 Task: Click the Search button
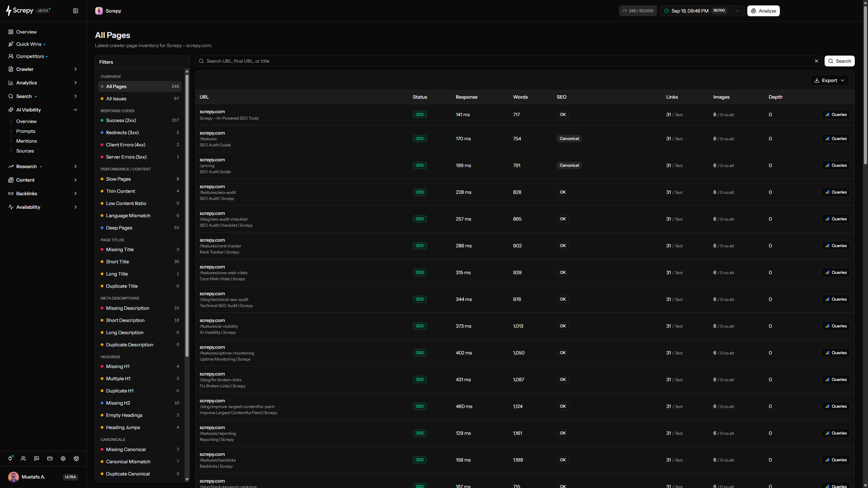click(x=840, y=61)
